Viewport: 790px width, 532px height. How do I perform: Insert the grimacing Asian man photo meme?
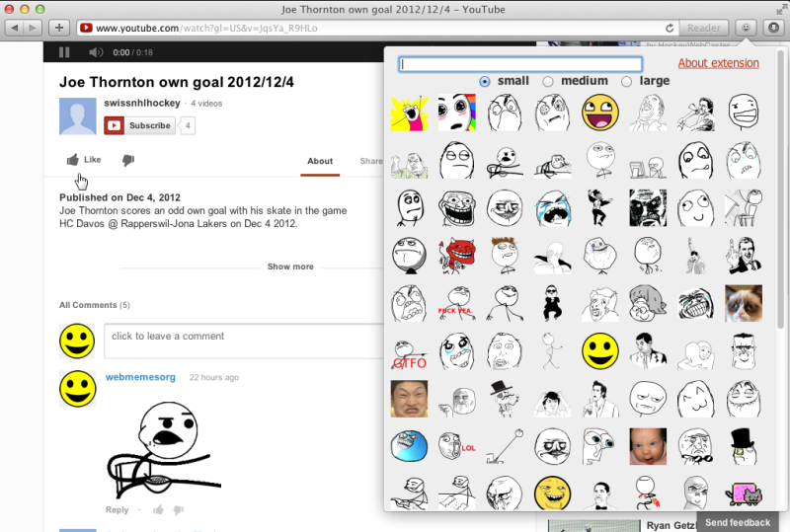[409, 399]
